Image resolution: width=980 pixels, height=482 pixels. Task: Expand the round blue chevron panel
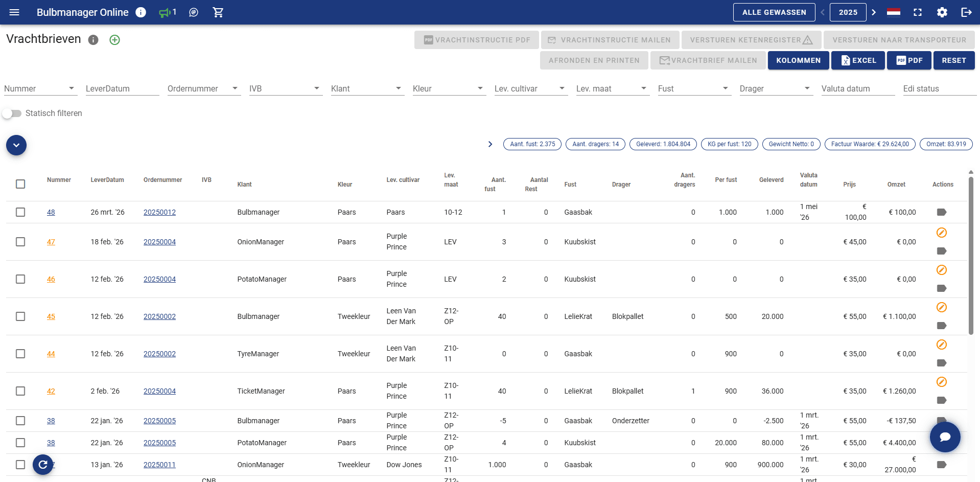(16, 145)
